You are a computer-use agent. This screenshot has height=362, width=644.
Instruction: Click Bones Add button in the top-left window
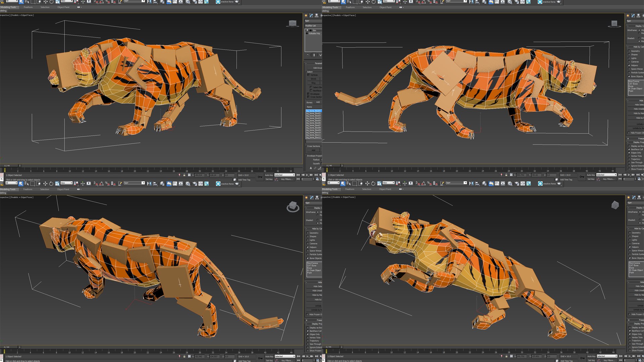click(318, 102)
